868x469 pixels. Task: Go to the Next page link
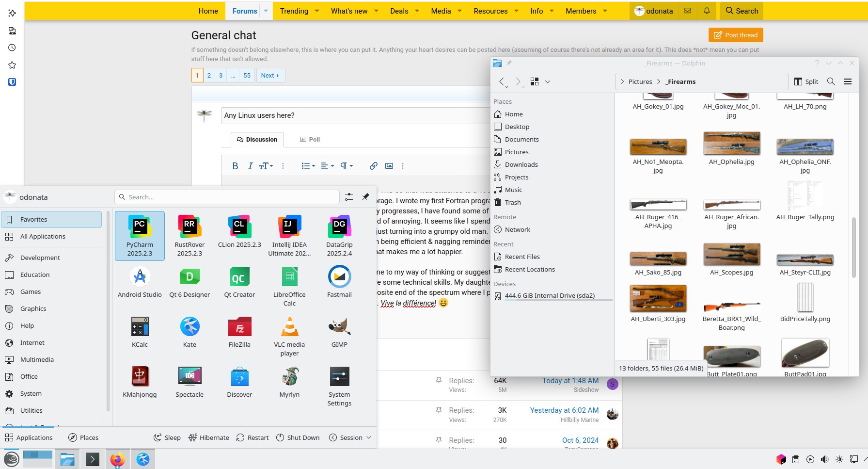[270, 75]
